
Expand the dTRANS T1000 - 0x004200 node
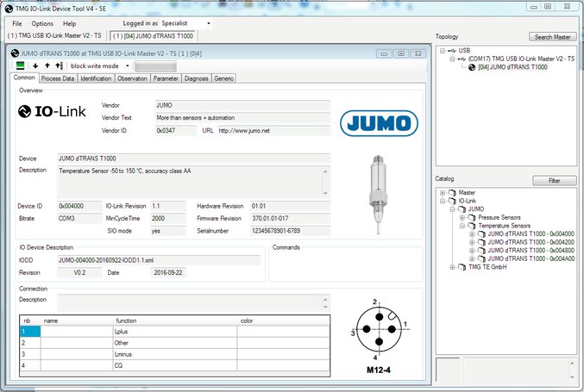tap(472, 242)
